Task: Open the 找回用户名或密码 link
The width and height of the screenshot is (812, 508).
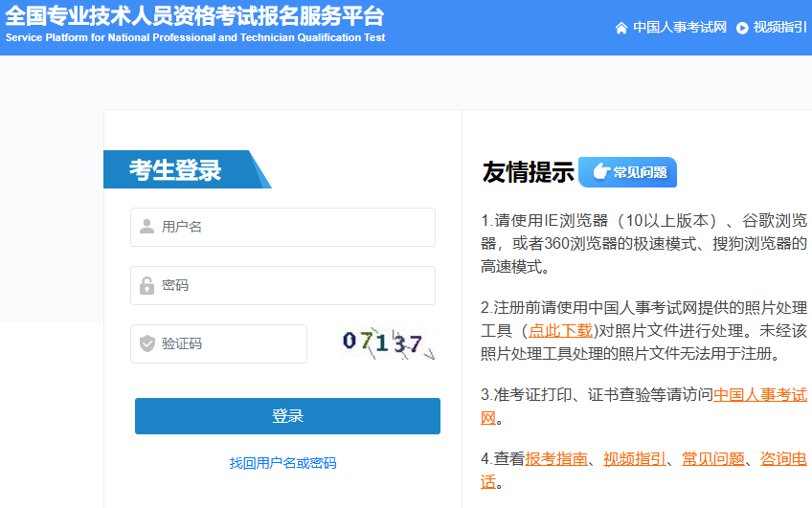Action: pyautogui.click(x=282, y=463)
